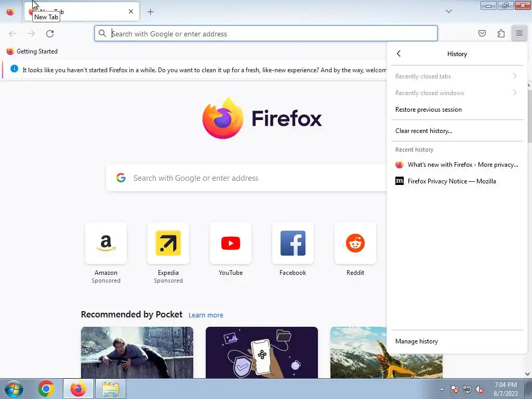Click the page search box with Google icon
The height and width of the screenshot is (399, 532).
pos(246,178)
